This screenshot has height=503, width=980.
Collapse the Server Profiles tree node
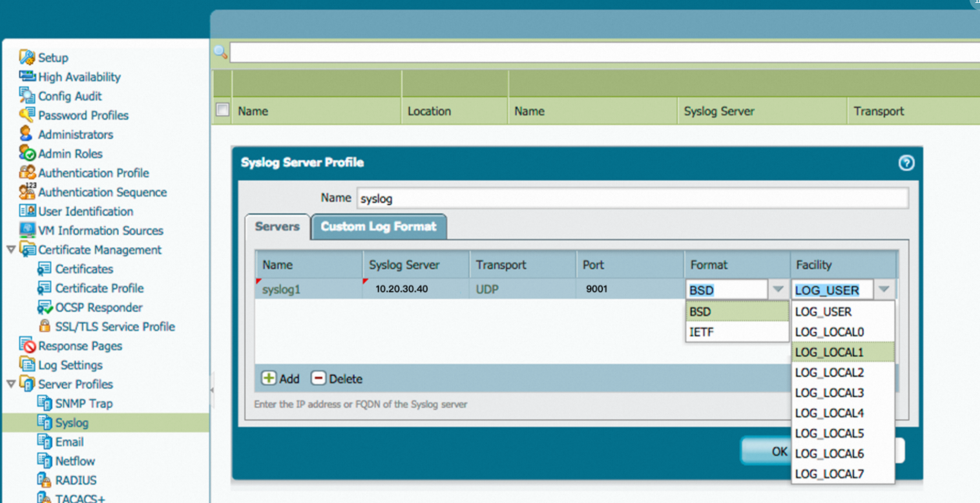(10, 384)
